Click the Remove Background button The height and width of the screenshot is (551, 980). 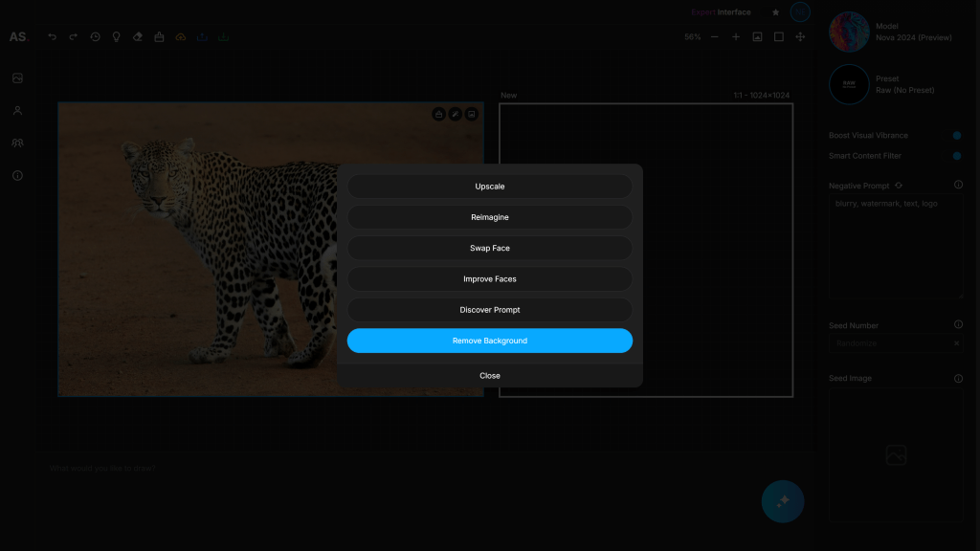(x=489, y=341)
